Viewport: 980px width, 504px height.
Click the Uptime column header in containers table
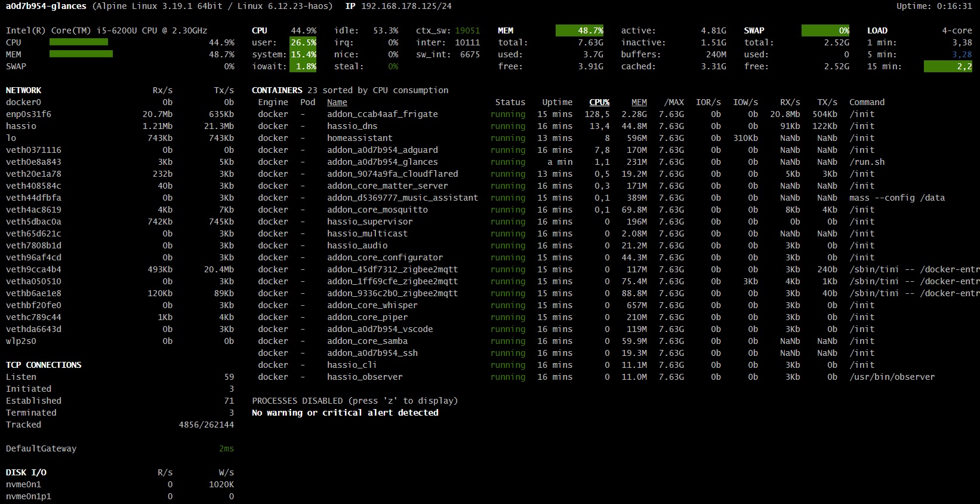point(557,102)
